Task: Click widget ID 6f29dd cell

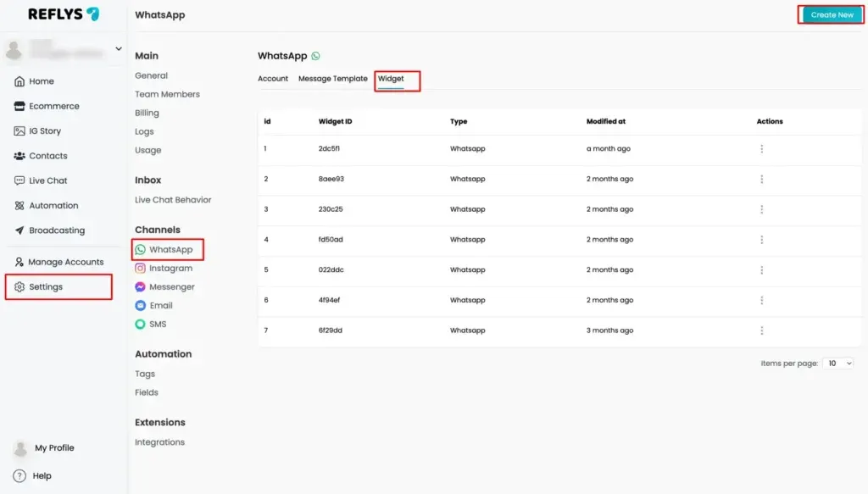Action: click(x=330, y=330)
